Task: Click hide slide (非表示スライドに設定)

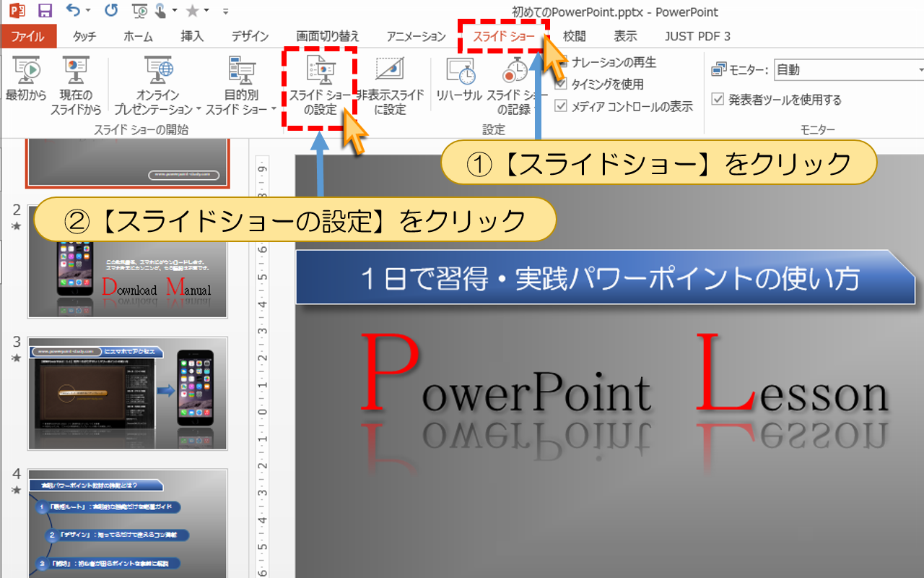Action: (x=391, y=85)
